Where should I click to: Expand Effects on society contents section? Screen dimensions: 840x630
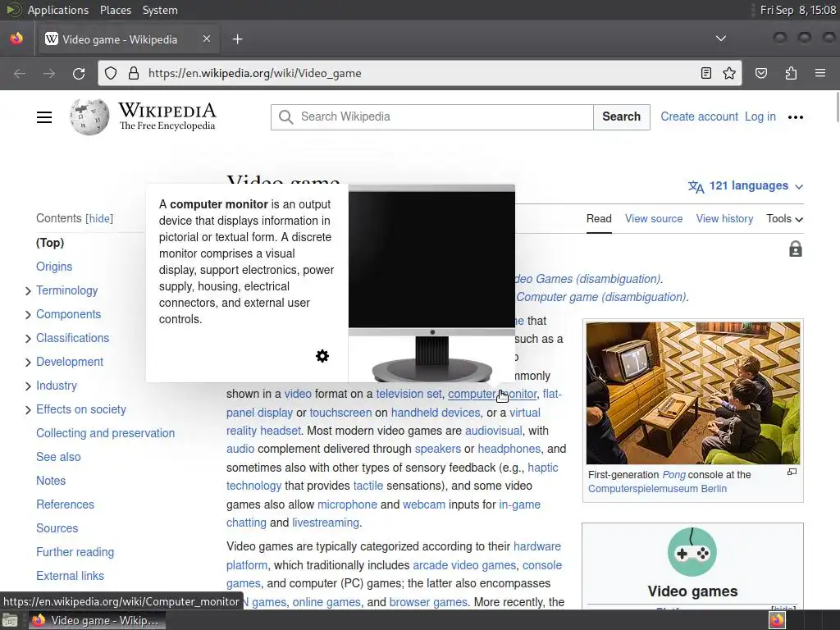tap(28, 410)
